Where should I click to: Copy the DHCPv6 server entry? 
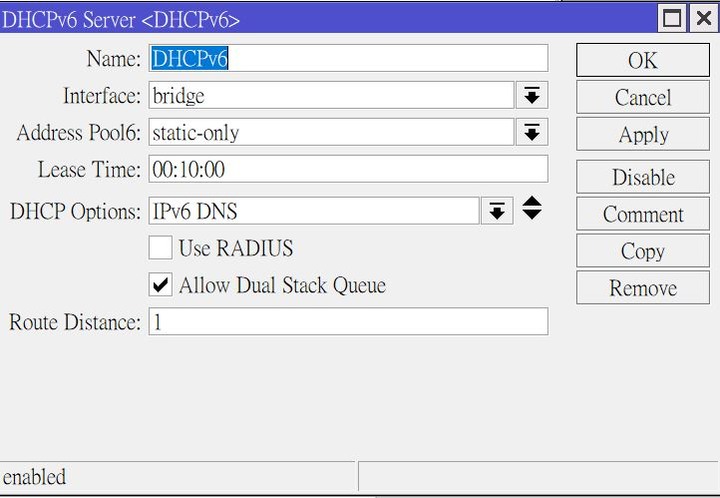click(643, 251)
